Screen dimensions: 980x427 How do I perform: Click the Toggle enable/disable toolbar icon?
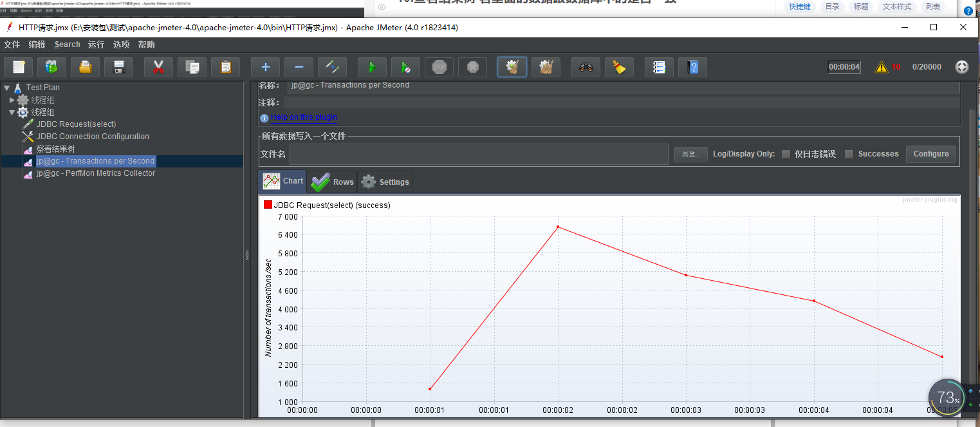coord(332,67)
